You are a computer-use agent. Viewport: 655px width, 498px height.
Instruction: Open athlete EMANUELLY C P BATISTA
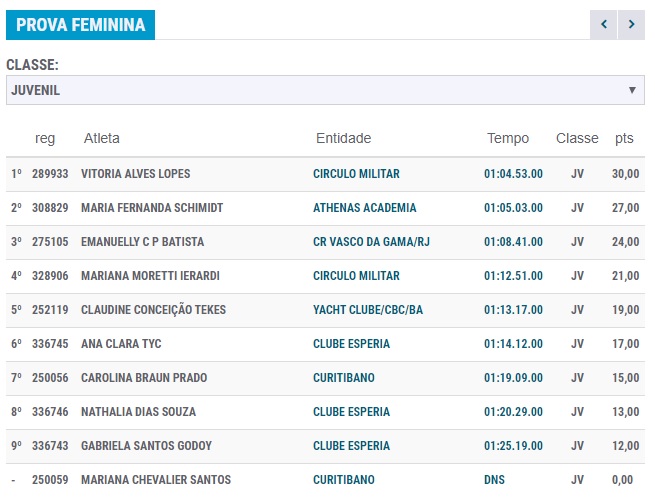143,242
